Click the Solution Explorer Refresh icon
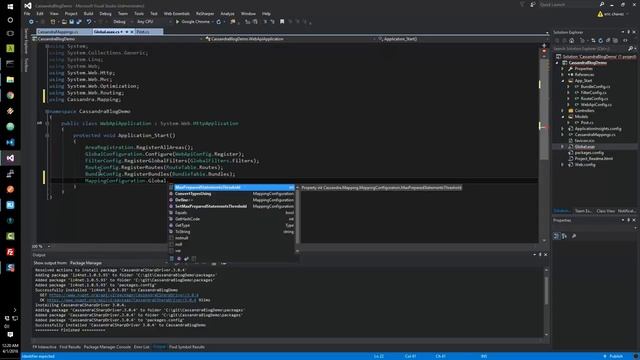The width and height of the screenshot is (640, 360). (x=600, y=40)
